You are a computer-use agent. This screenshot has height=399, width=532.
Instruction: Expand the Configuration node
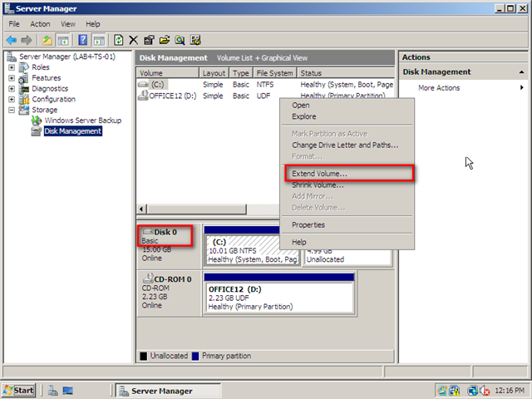[12, 100]
